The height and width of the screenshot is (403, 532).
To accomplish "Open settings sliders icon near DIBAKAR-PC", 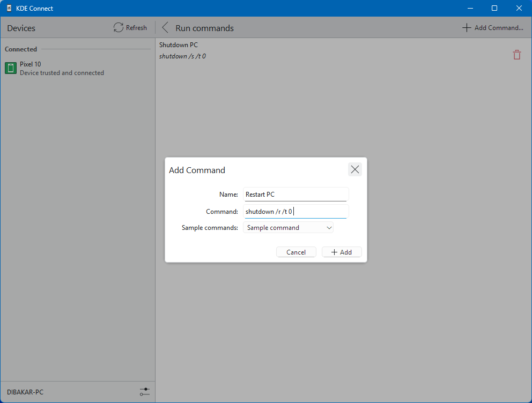I will tap(145, 392).
